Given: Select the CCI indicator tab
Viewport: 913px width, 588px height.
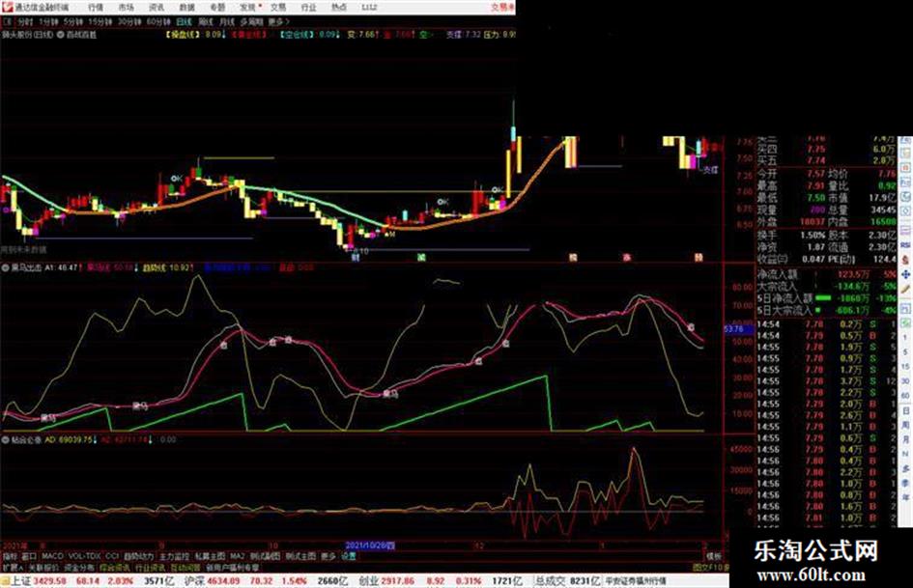Looking at the screenshot, I should (112, 556).
